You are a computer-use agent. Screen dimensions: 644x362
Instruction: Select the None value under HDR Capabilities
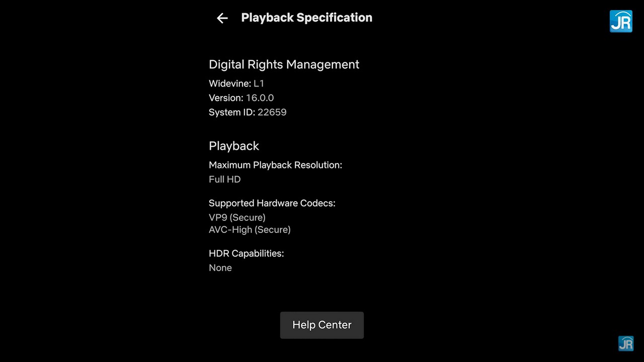(220, 267)
